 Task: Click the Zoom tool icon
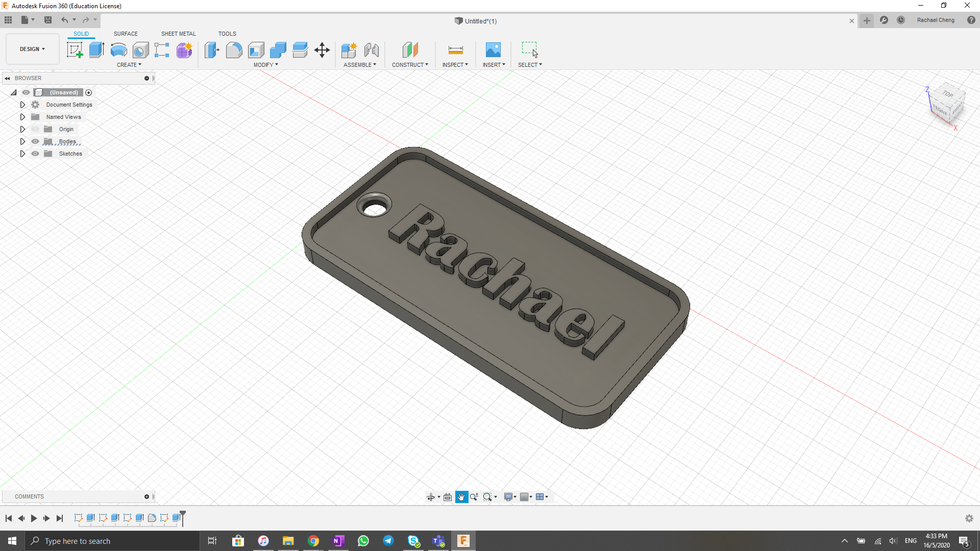click(x=474, y=497)
